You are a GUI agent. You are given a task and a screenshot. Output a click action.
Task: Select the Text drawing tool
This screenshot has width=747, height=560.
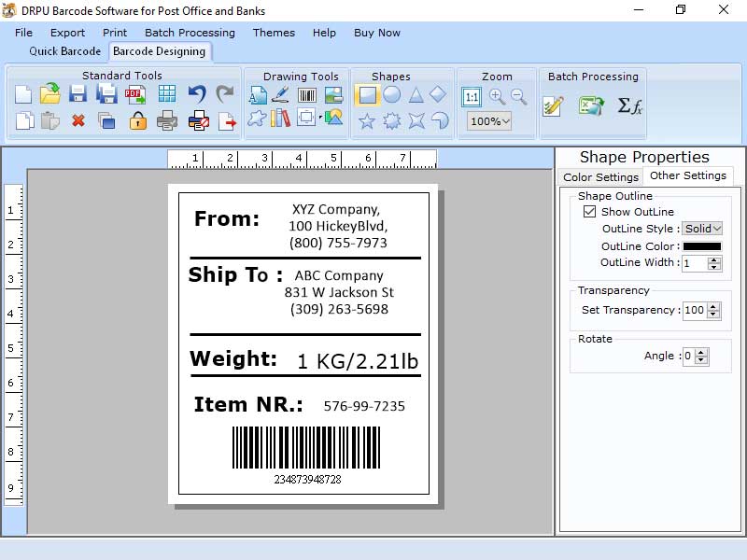(258, 95)
